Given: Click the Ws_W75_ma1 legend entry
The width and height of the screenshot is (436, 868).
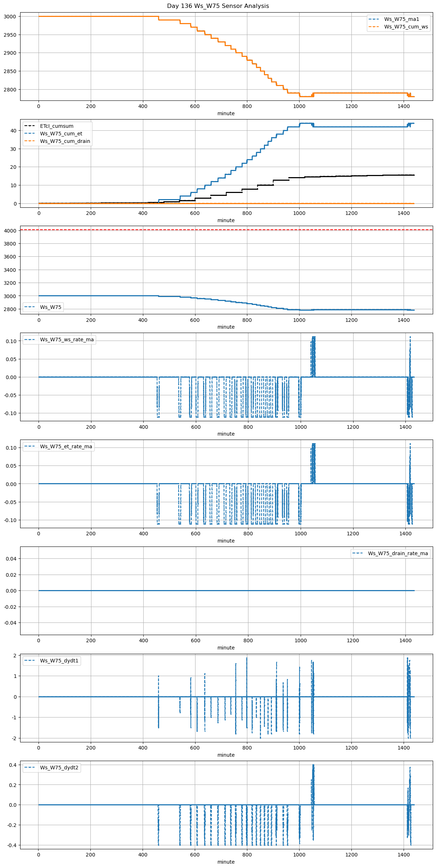Looking at the screenshot, I should point(401,19).
